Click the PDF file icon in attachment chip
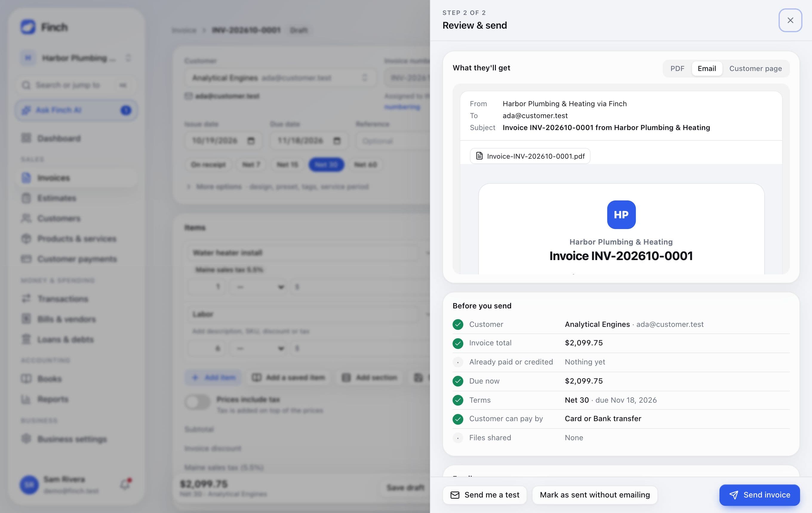Image resolution: width=812 pixels, height=513 pixels. (479, 156)
